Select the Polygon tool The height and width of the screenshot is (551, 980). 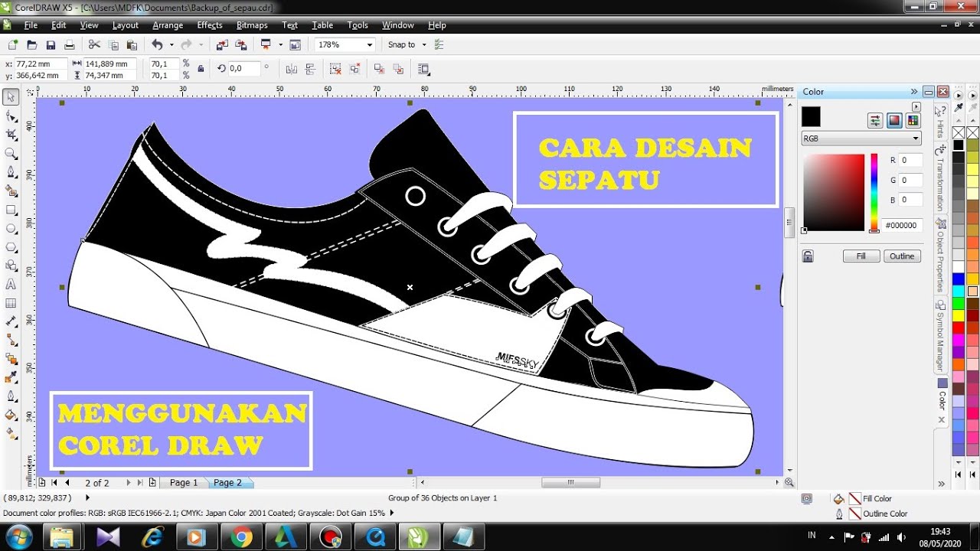(x=11, y=247)
